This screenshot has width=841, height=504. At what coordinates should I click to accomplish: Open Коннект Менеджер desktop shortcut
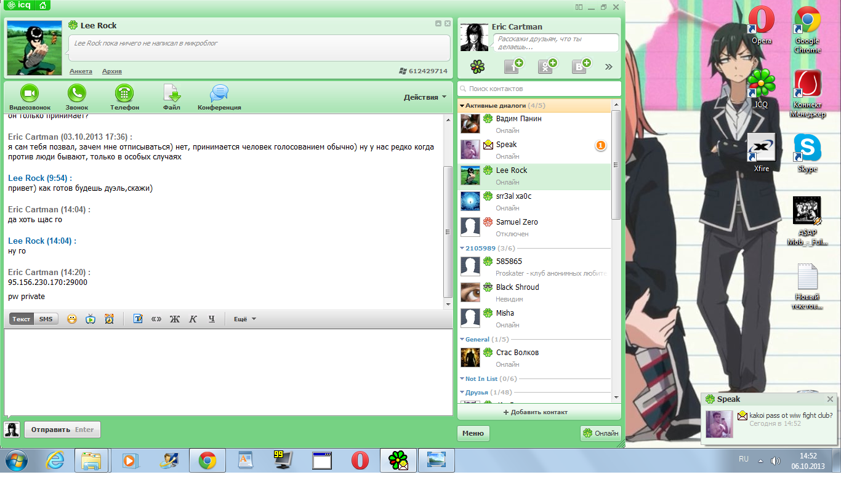(x=807, y=94)
